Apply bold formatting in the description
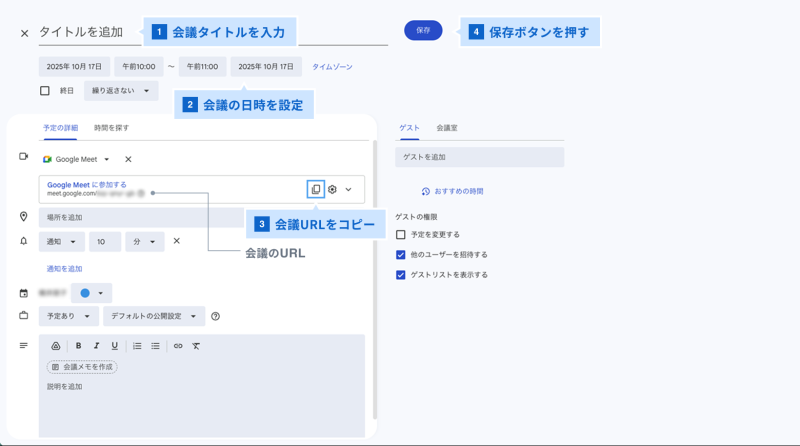Image resolution: width=800 pixels, height=446 pixels. [79, 346]
